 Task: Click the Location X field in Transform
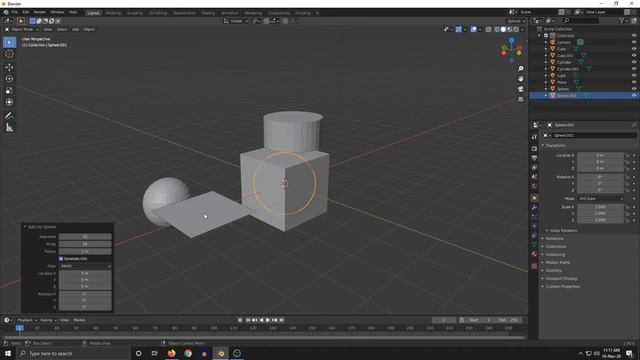click(600, 156)
